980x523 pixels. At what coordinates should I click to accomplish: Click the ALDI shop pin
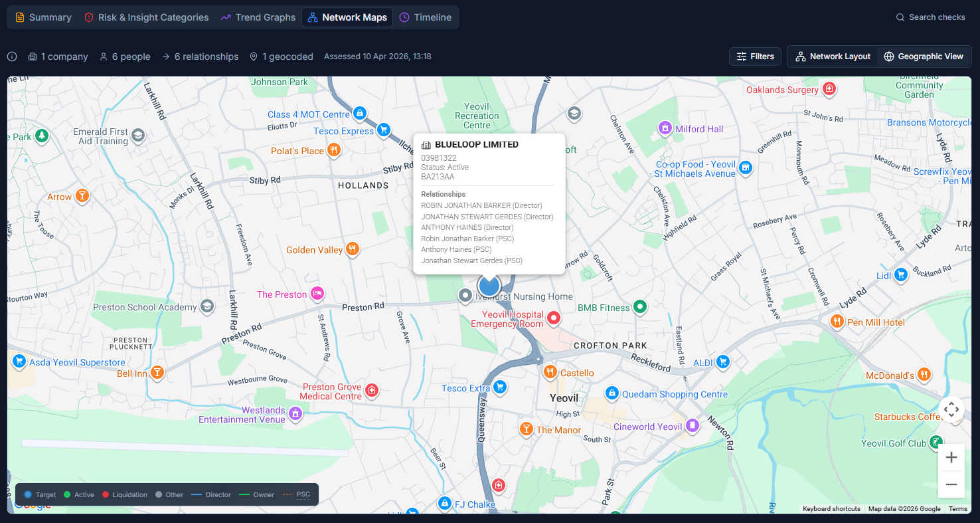722,362
